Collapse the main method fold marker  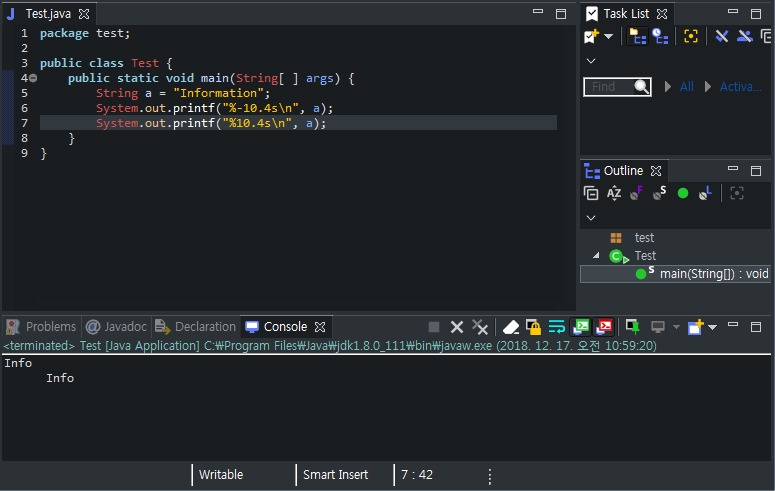(x=33, y=78)
